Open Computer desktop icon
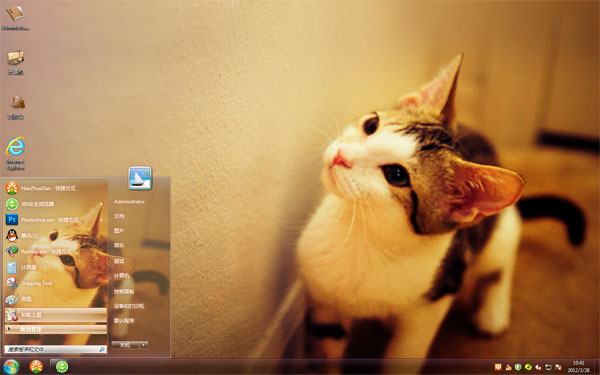600x375 pixels. [x=16, y=62]
